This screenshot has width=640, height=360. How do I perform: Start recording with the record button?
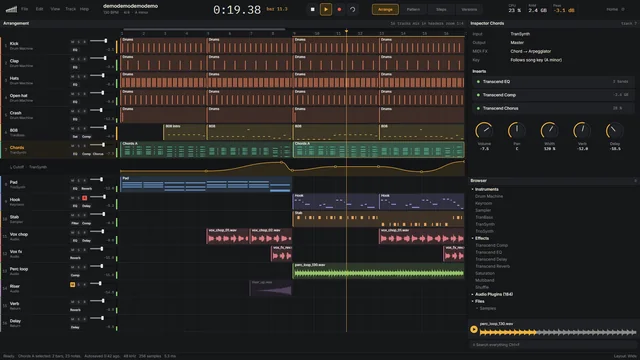tap(339, 9)
